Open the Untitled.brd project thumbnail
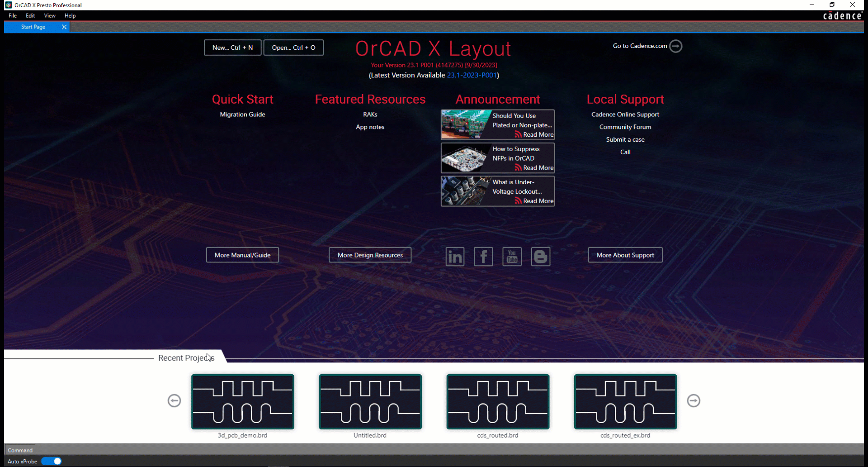 (370, 401)
